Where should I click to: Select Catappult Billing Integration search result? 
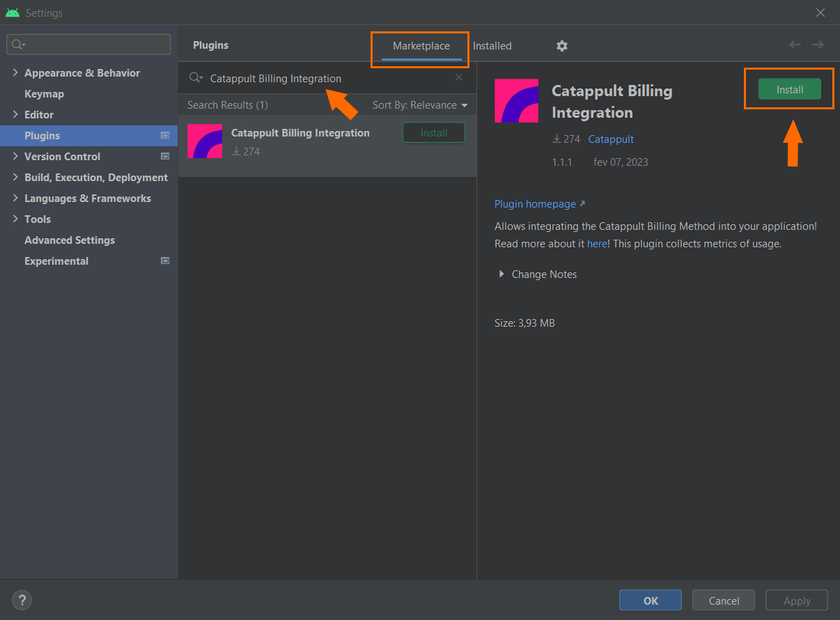click(x=327, y=146)
